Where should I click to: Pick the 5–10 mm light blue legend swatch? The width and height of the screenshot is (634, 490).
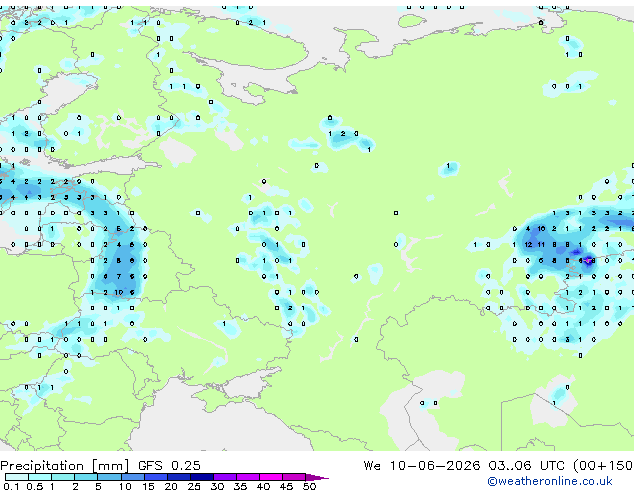tap(109, 477)
